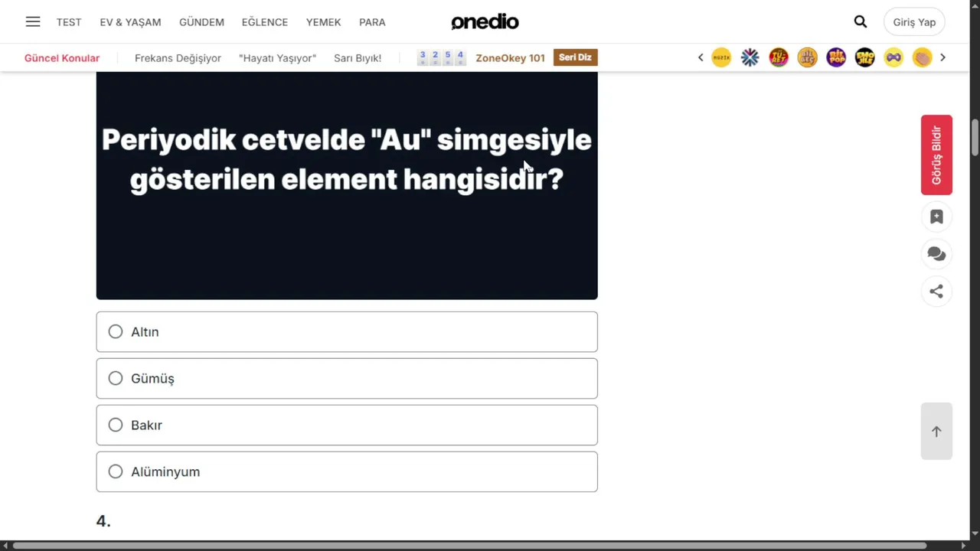
Task: Open the PARA menu
Action: [x=372, y=22]
